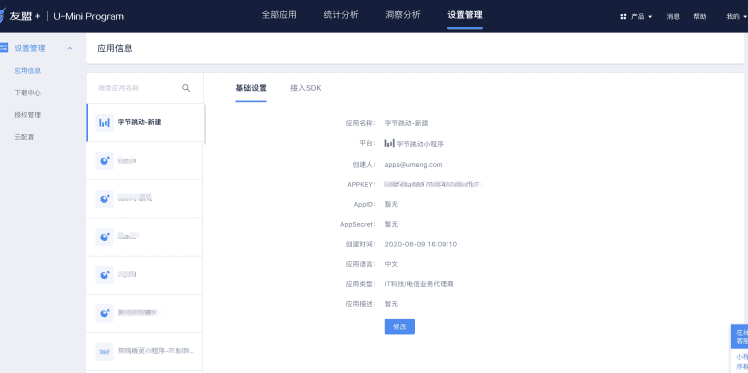Click the app list scrollbar
Viewport: 748px width, 373px height.
pos(205,124)
